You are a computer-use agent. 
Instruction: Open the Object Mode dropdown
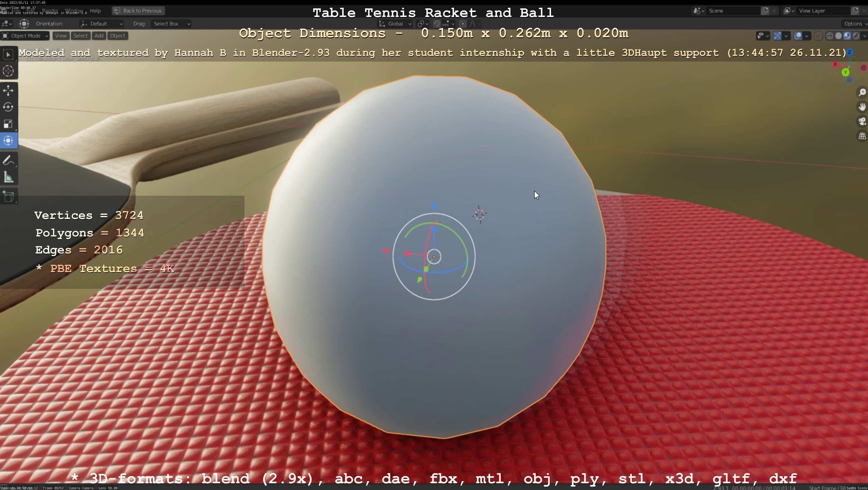pyautogui.click(x=25, y=36)
